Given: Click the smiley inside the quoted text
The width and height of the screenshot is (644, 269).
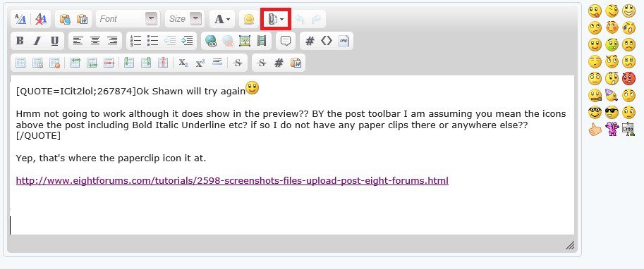Looking at the screenshot, I should coord(253,88).
